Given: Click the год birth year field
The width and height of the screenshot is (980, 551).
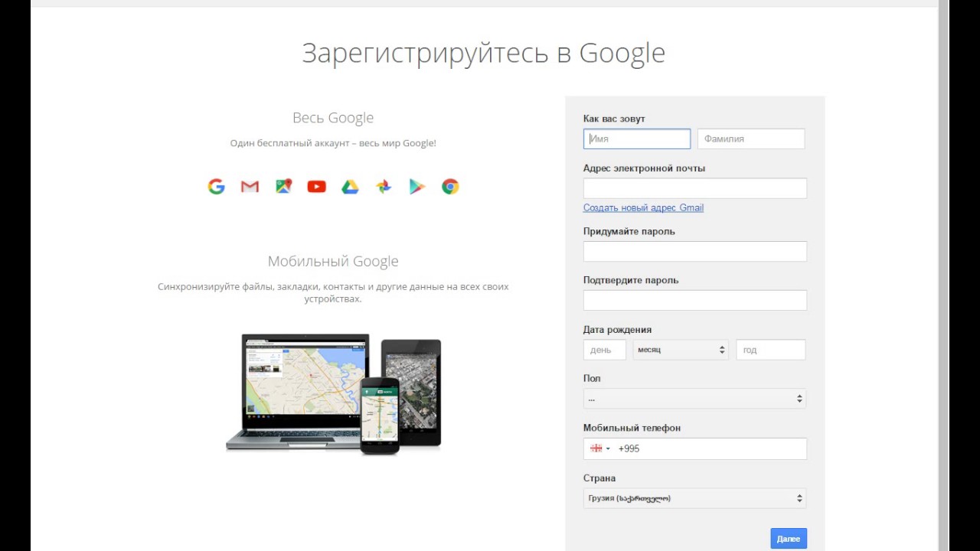Looking at the screenshot, I should pos(771,350).
